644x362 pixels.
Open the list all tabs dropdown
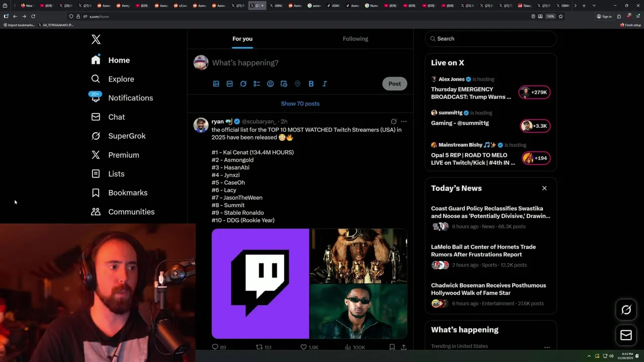point(594,6)
